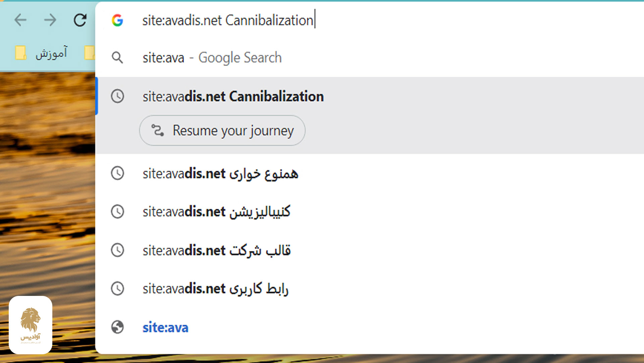Choose the site:avadis.net همنوع خواری suggestion
Image resolution: width=644 pixels, height=363 pixels.
click(x=220, y=174)
